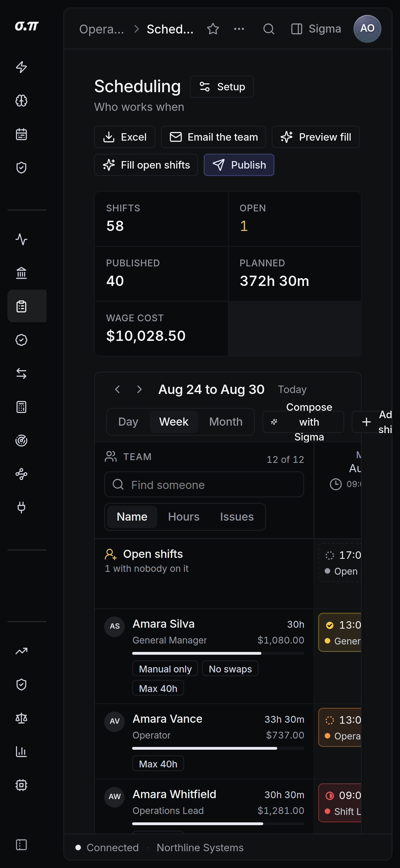The width and height of the screenshot is (400, 868).
Task: Select the Amara Whitfield team row
Action: click(x=204, y=807)
